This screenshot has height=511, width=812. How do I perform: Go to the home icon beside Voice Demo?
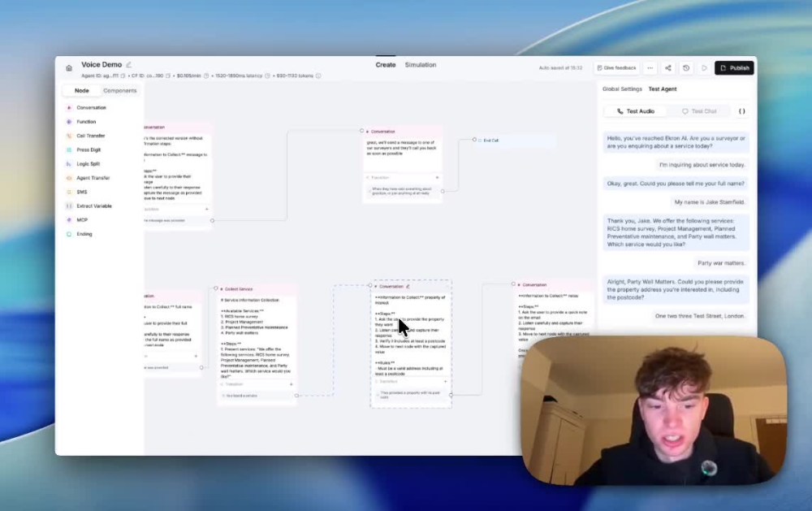click(69, 68)
